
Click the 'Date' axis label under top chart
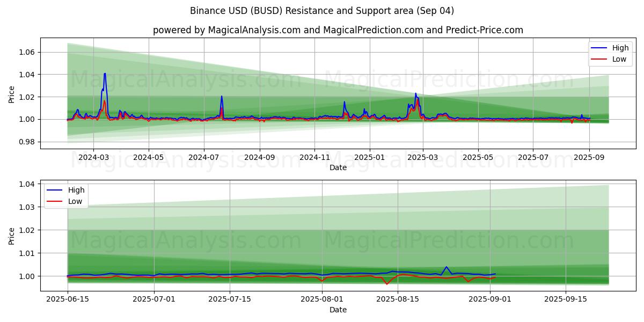338,167
